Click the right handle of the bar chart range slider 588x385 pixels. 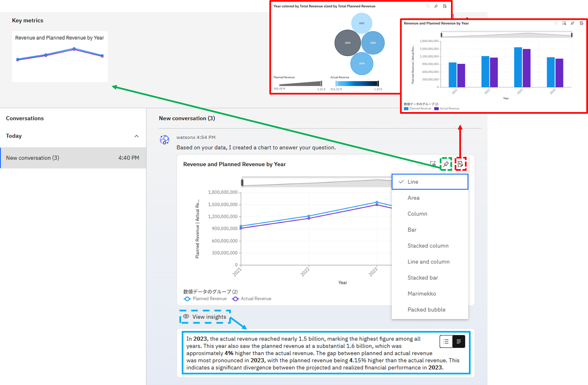572,34
